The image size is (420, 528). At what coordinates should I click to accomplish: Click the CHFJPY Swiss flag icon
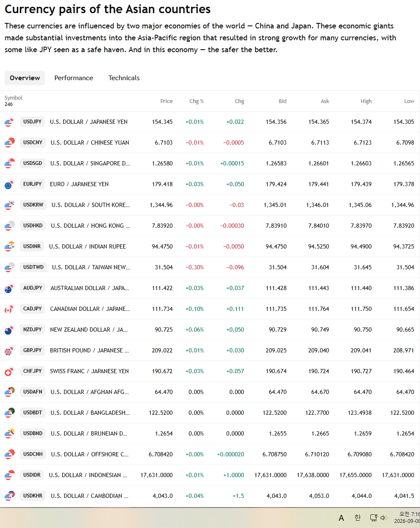pos(9,372)
